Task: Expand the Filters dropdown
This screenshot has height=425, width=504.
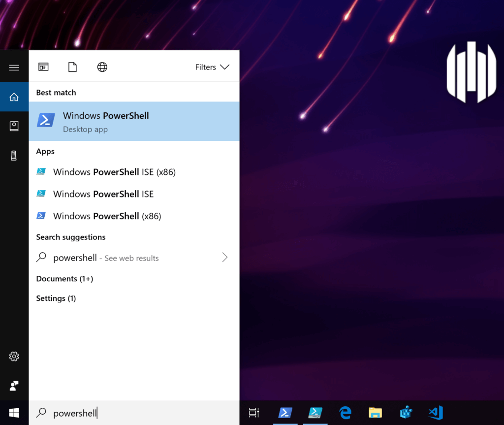Action: 212,67
